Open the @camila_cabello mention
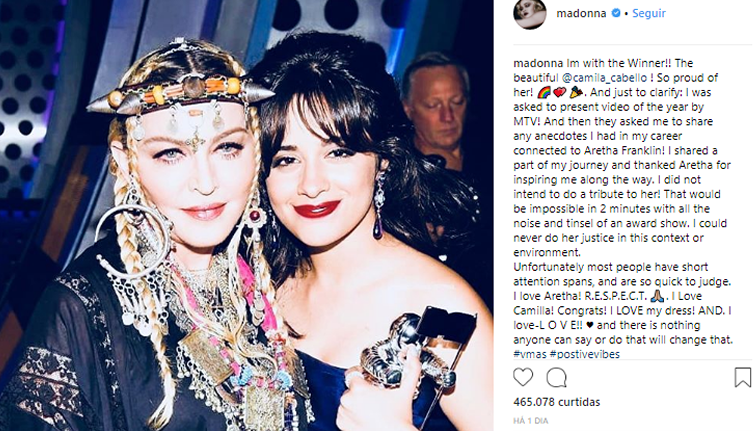 click(604, 77)
